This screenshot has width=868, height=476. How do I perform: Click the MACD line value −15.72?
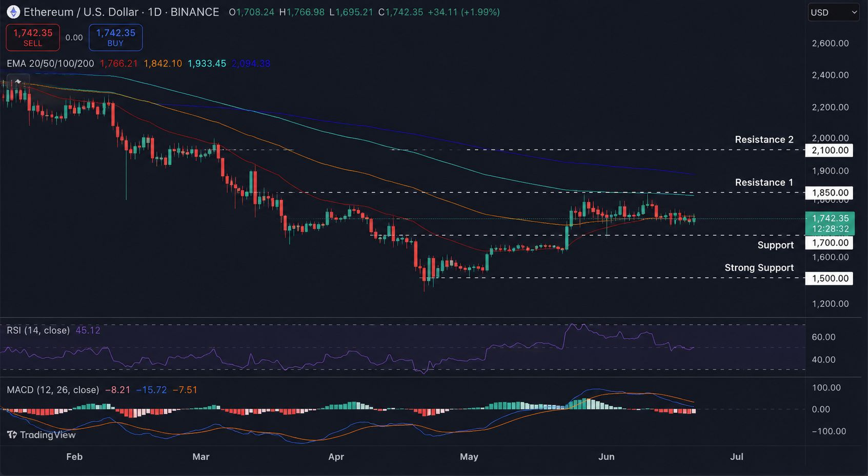coord(152,390)
